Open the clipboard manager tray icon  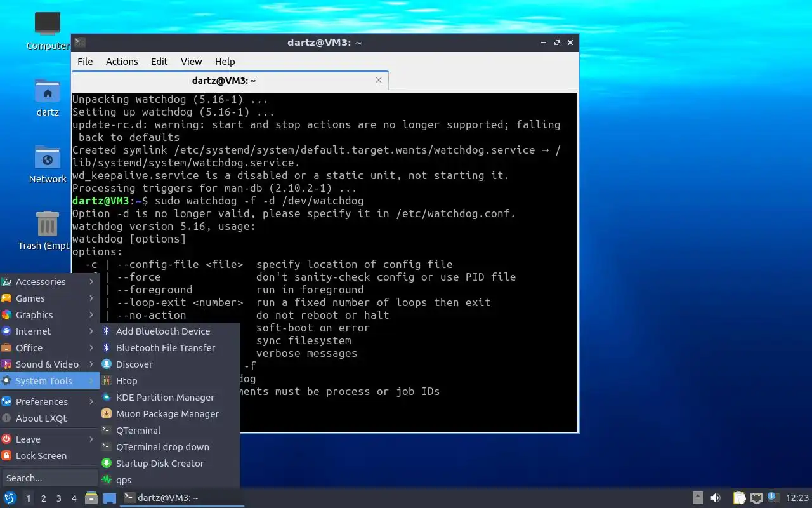point(739,498)
